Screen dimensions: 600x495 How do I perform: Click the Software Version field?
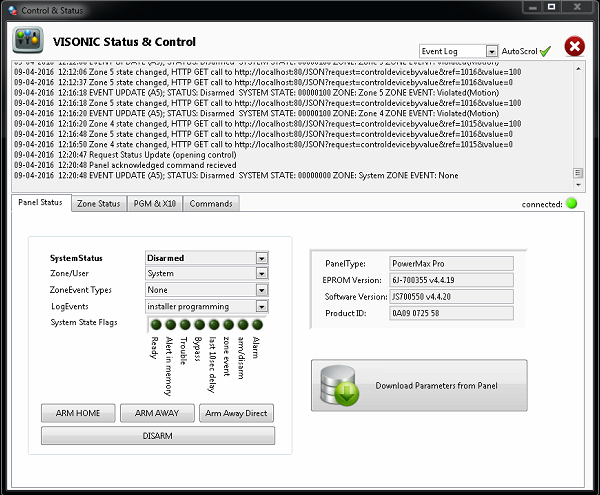[x=451, y=296]
